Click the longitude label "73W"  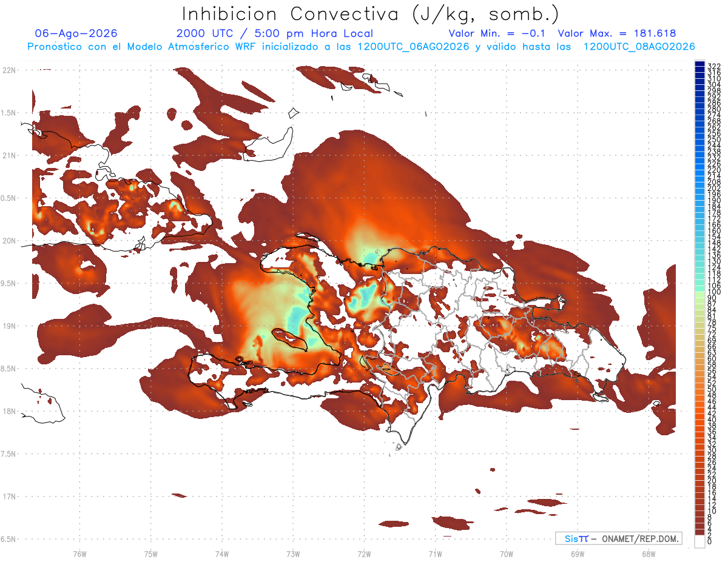293,554
